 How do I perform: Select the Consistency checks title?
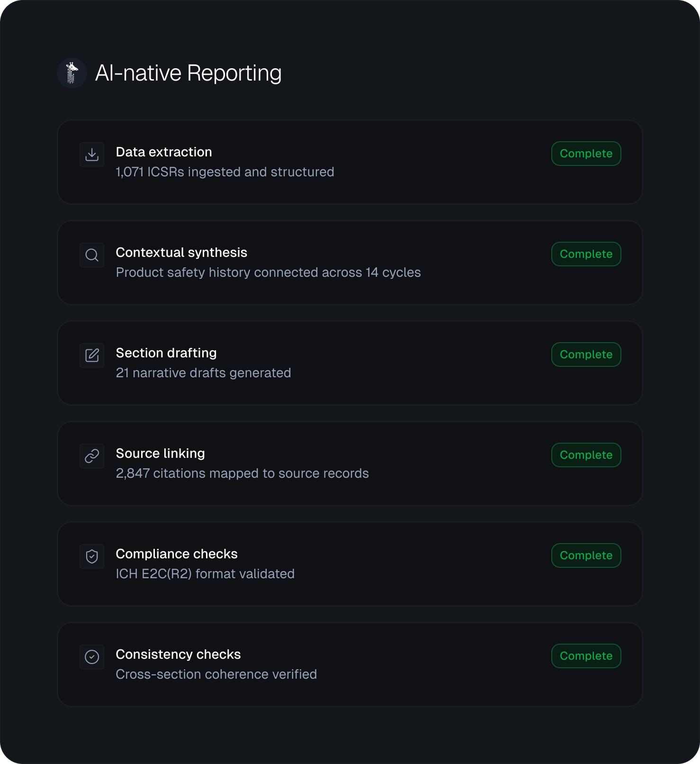[x=179, y=655]
